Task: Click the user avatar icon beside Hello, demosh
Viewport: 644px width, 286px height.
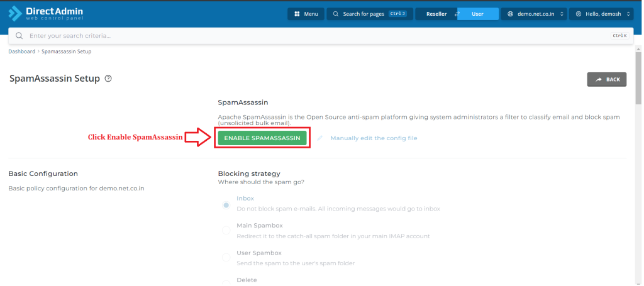Action: (x=579, y=14)
